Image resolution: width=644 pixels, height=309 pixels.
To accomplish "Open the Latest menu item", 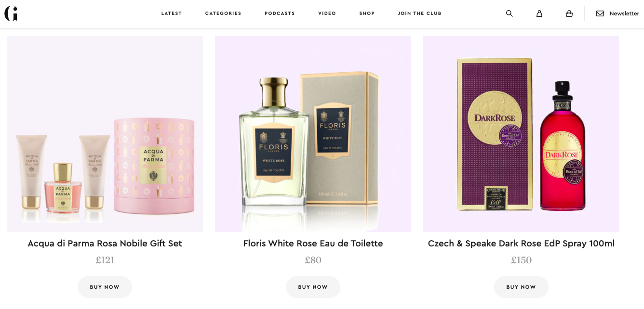I will (x=172, y=13).
